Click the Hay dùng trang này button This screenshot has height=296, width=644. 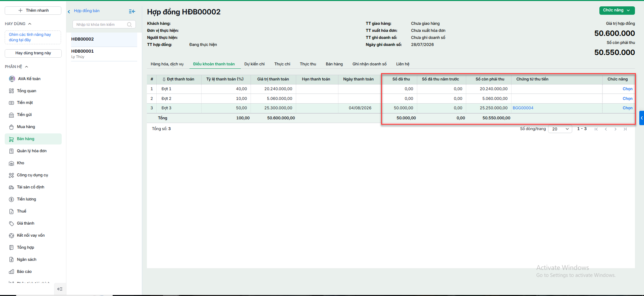(x=33, y=53)
